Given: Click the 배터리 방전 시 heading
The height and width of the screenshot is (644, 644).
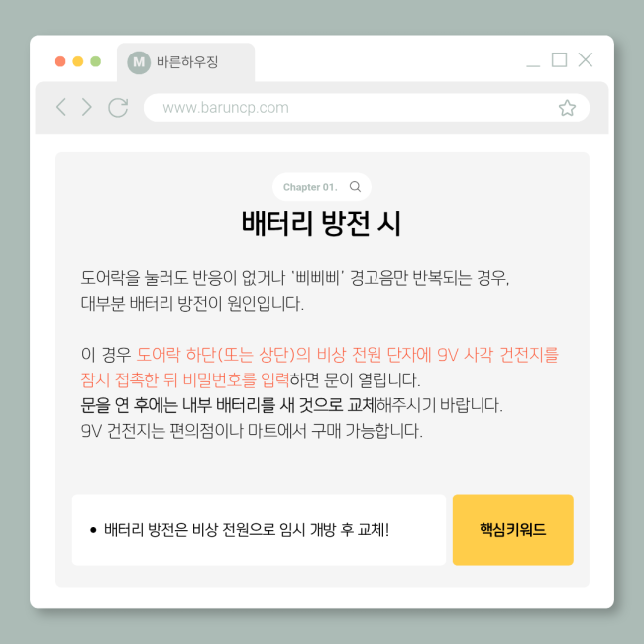Looking at the screenshot, I should 321,224.
